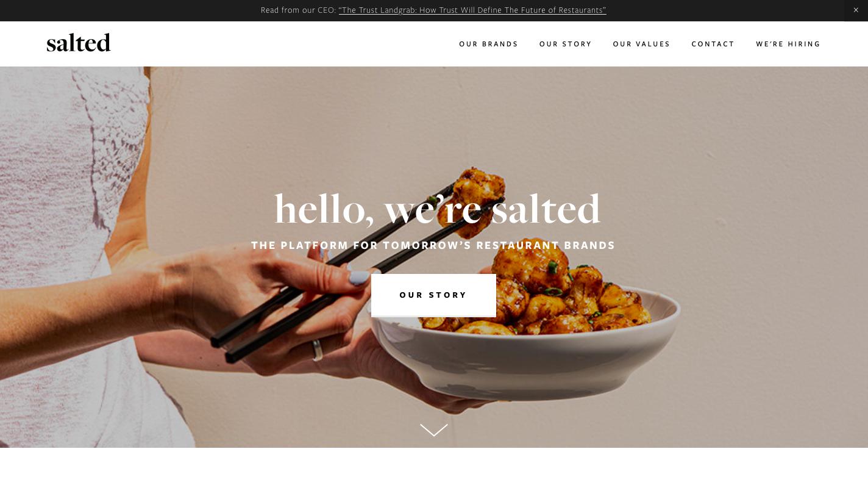Image resolution: width=868 pixels, height=496 pixels.
Task: Open The Trust Landgrab article link
Action: (x=472, y=10)
